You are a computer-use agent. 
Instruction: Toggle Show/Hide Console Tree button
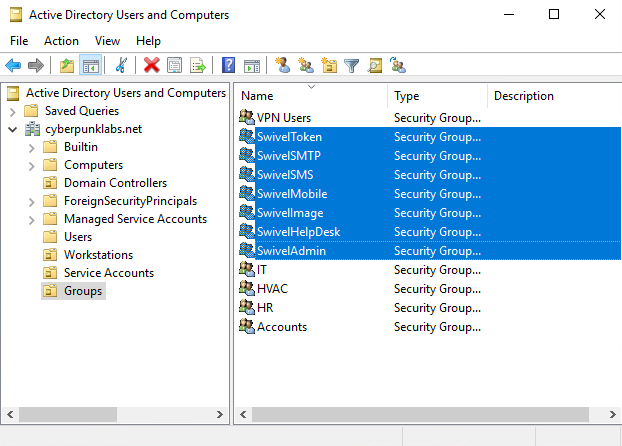(x=90, y=66)
